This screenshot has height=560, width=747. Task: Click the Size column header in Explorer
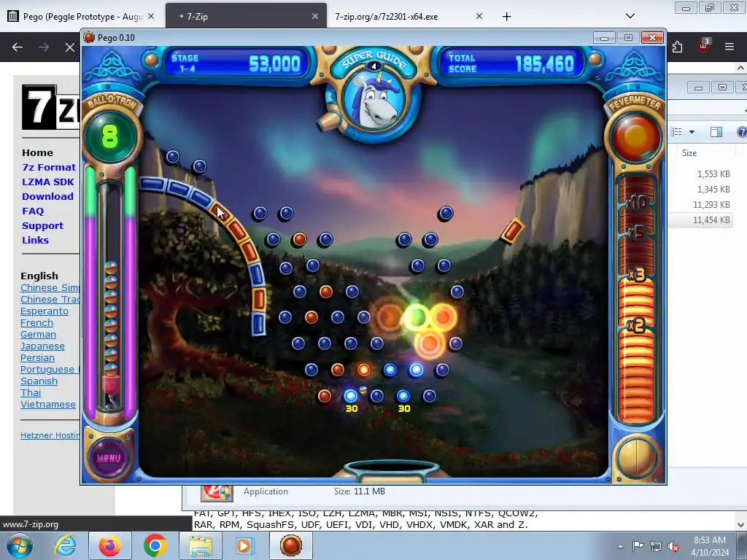[x=689, y=153]
